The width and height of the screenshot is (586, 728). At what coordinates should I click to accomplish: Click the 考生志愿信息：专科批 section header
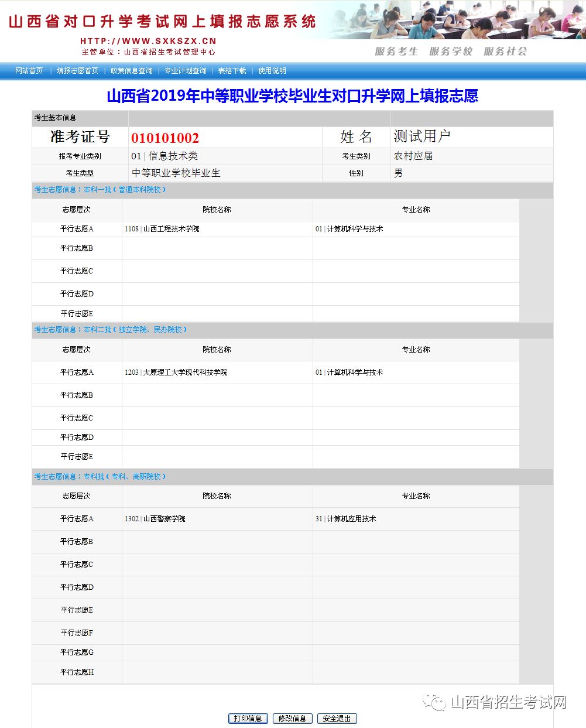coord(100,477)
